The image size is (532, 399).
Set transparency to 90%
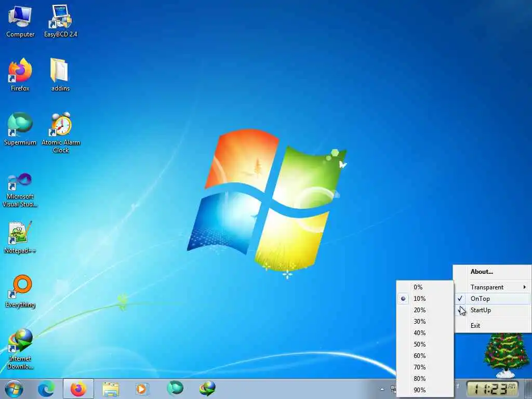[425, 390]
